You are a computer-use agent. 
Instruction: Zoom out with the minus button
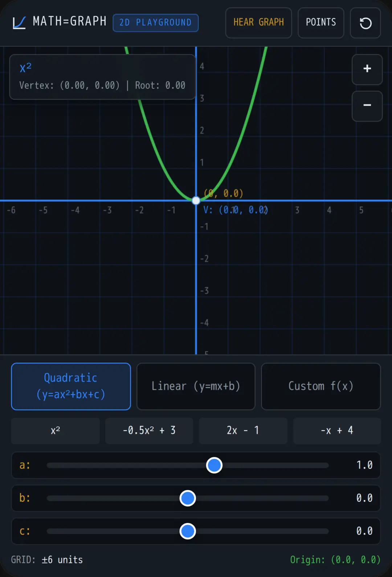pyautogui.click(x=367, y=106)
